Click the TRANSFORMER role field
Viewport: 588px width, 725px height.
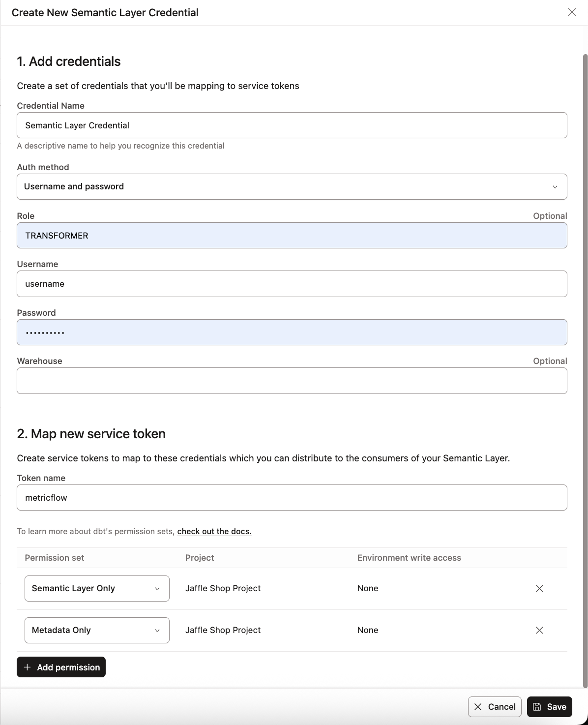click(292, 236)
